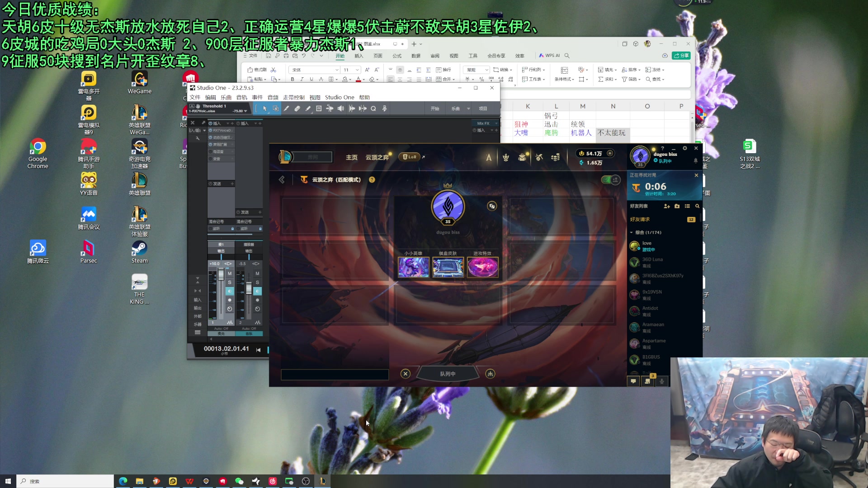Screen dimensions: 868x488
Task: Click channel 2 volume fader in mixer
Action: pos(249,288)
